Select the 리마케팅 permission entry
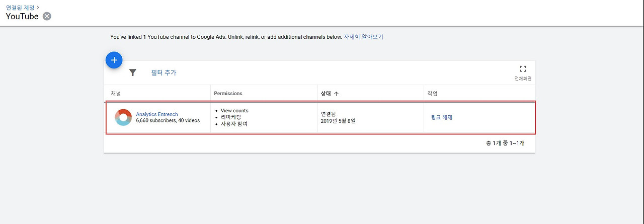 click(x=231, y=117)
